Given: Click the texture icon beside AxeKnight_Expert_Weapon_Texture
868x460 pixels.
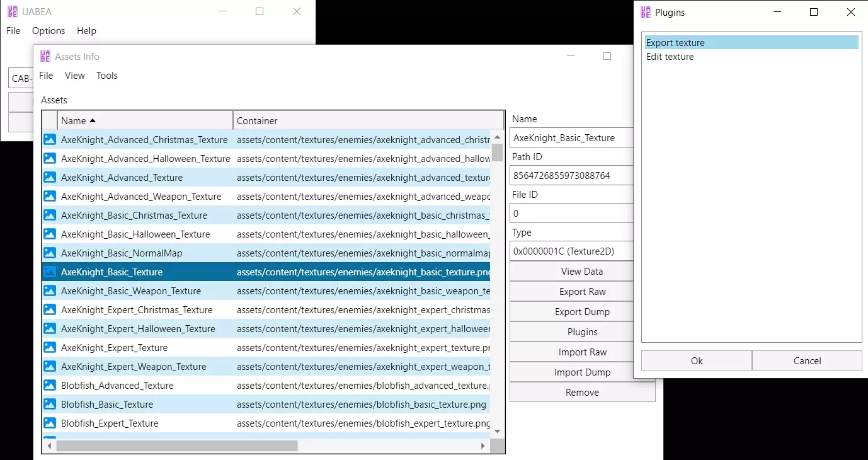Looking at the screenshot, I should point(50,367).
